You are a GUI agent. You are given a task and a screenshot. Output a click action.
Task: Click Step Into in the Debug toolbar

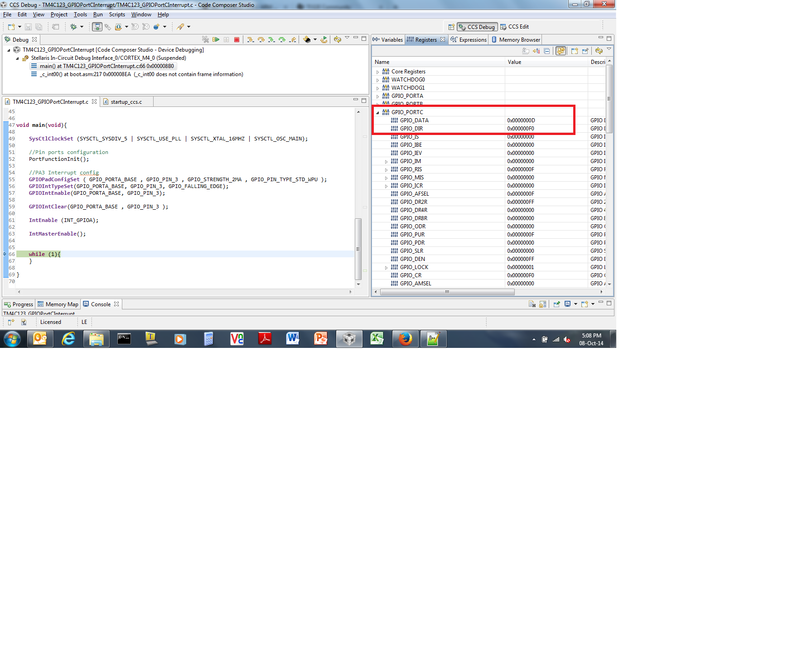pos(250,39)
